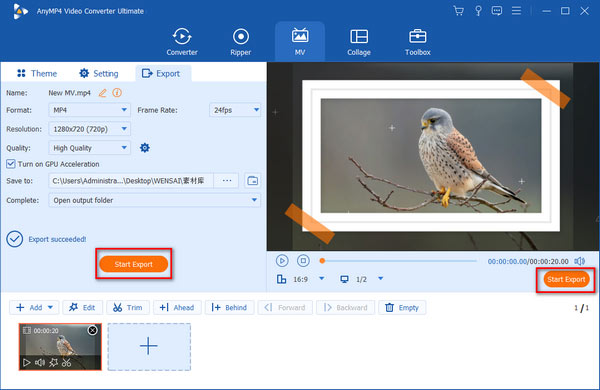Open clip edit via star wand icon
This screenshot has height=390, width=600.
click(x=53, y=362)
